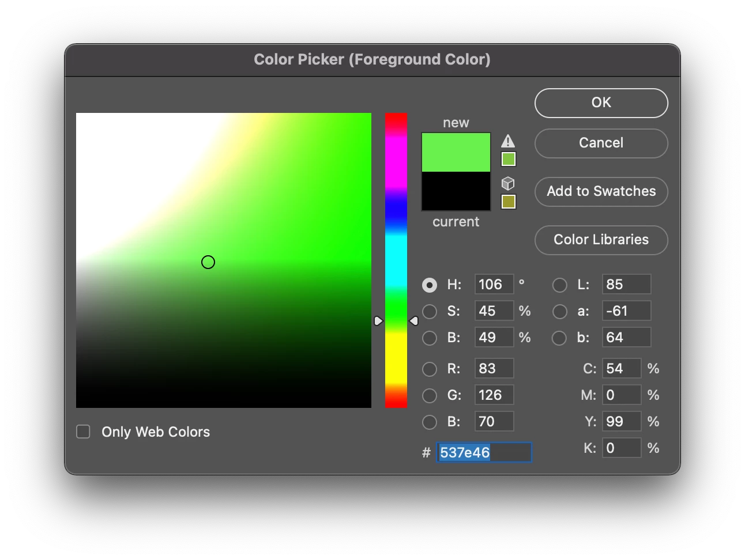Click the Lab b field showing 64
The height and width of the screenshot is (560, 745).
(x=627, y=338)
